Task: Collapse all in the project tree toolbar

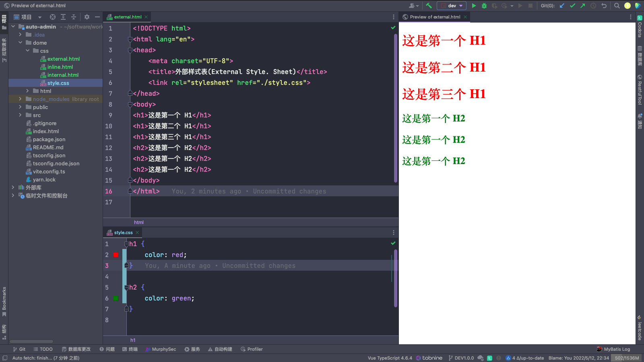Action: point(74,17)
